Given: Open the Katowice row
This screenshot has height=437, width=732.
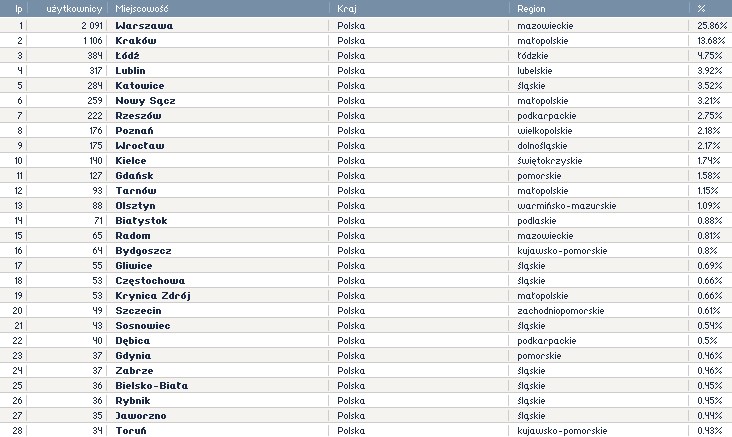Looking at the screenshot, I should click(141, 86).
